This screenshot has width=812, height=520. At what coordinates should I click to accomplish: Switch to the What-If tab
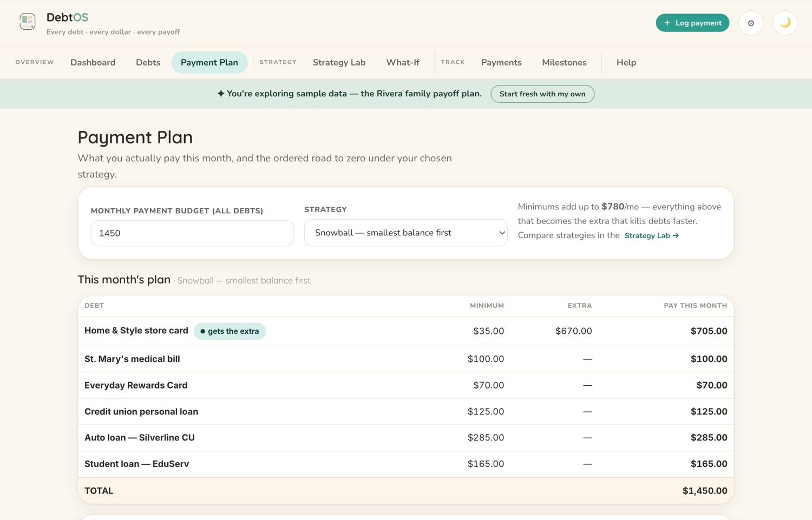pos(403,62)
